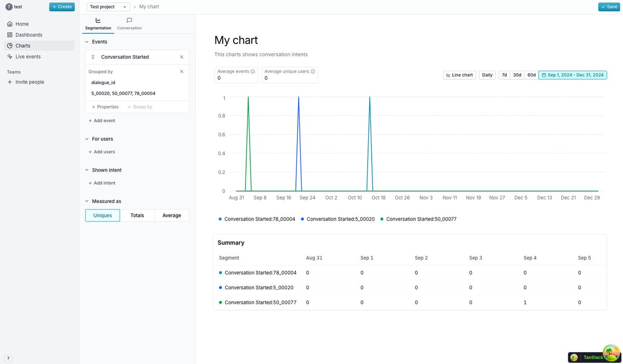The width and height of the screenshot is (623, 364).
Task: Collapse the Shown intent section
Action: [87, 170]
